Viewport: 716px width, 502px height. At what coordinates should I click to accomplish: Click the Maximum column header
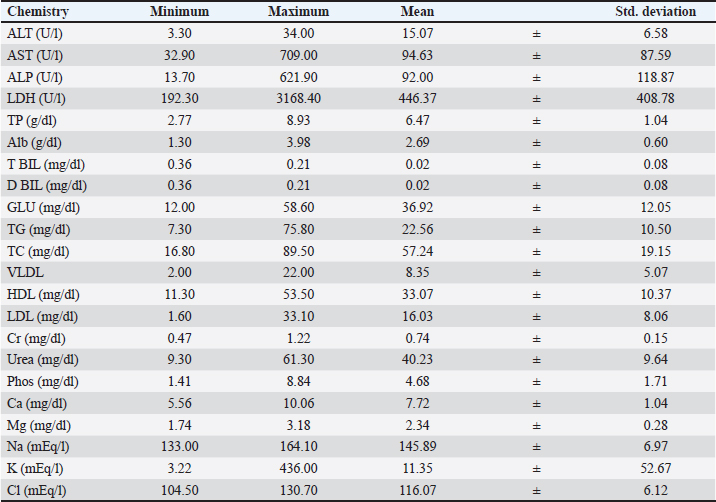(x=296, y=11)
